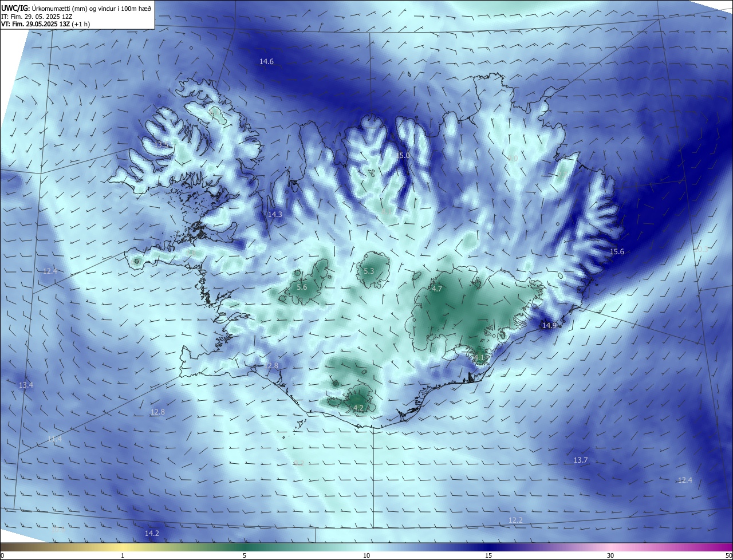The image size is (733, 560).
Task: Click the '5' label on the color scale
Action: (x=245, y=555)
